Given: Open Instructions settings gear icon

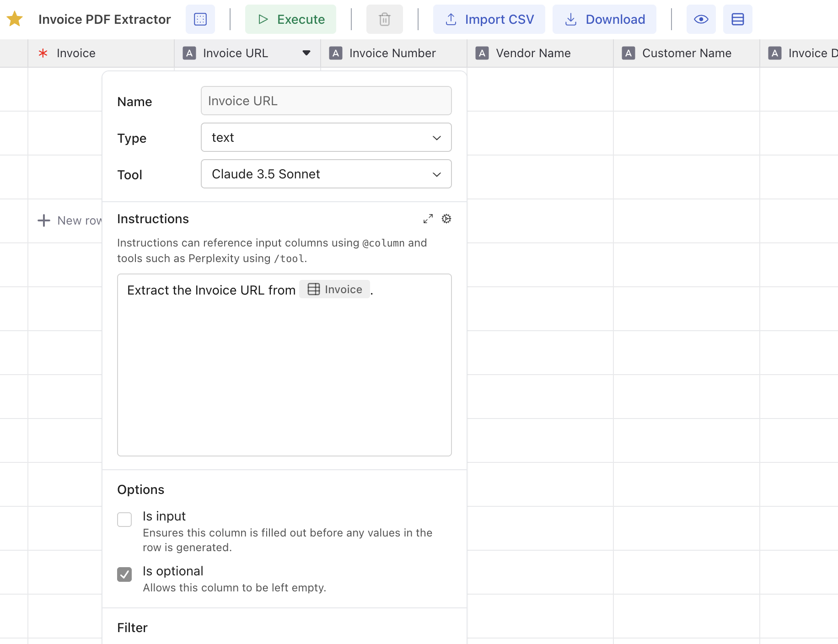Looking at the screenshot, I should click(446, 219).
